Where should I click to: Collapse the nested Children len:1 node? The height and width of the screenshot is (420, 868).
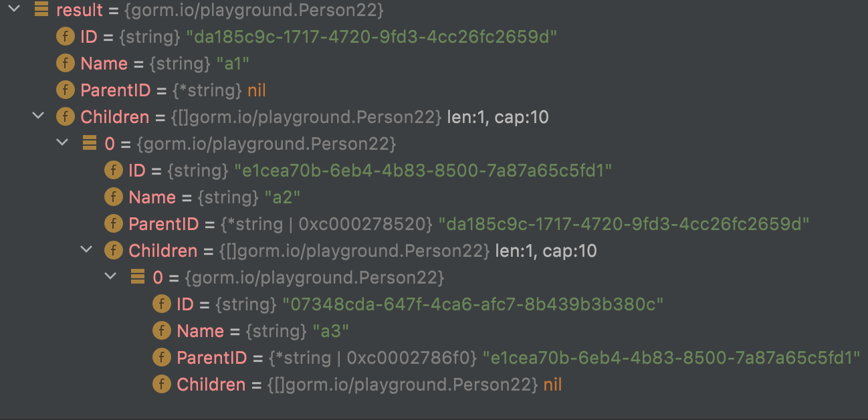click(x=86, y=250)
